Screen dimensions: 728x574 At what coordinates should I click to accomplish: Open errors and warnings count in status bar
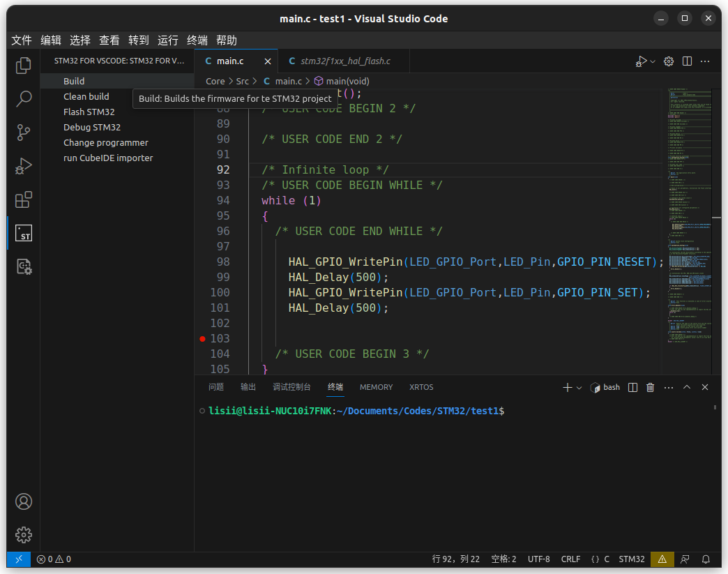pyautogui.click(x=54, y=559)
